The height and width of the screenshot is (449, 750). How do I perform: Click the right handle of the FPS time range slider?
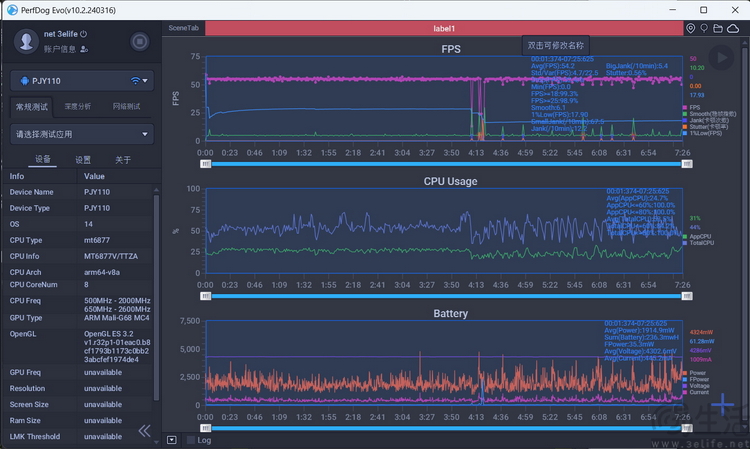click(687, 164)
